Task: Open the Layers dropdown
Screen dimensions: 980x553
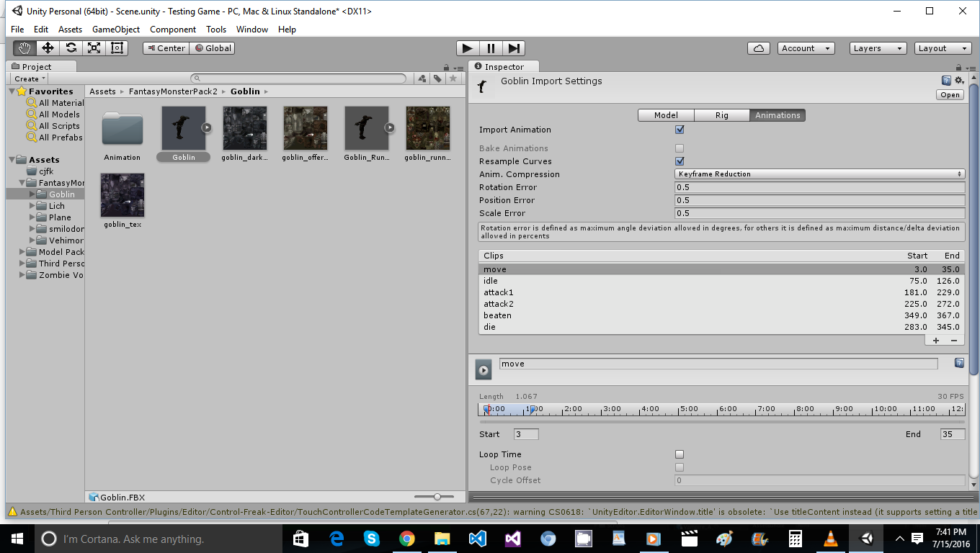Action: (878, 48)
